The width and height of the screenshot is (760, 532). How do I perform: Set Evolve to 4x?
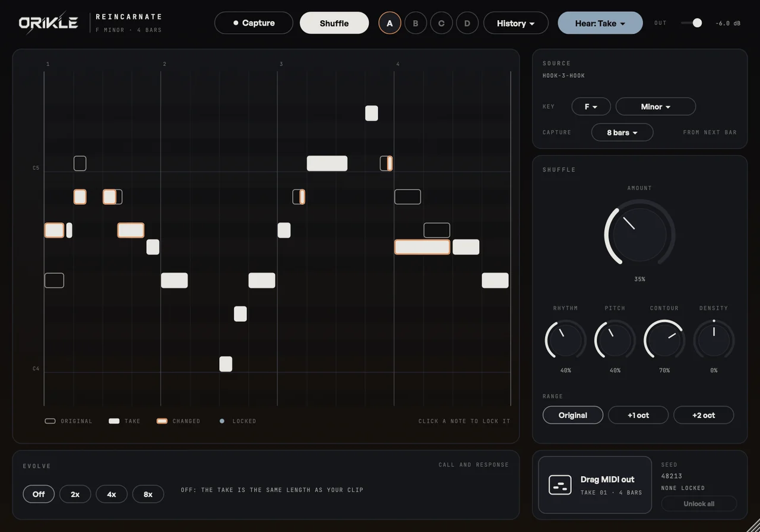point(112,494)
